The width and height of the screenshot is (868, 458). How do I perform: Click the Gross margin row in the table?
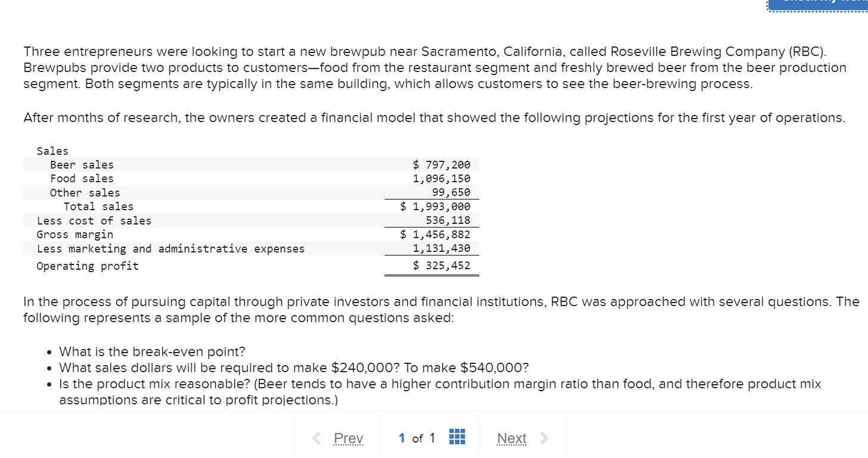[75, 234]
